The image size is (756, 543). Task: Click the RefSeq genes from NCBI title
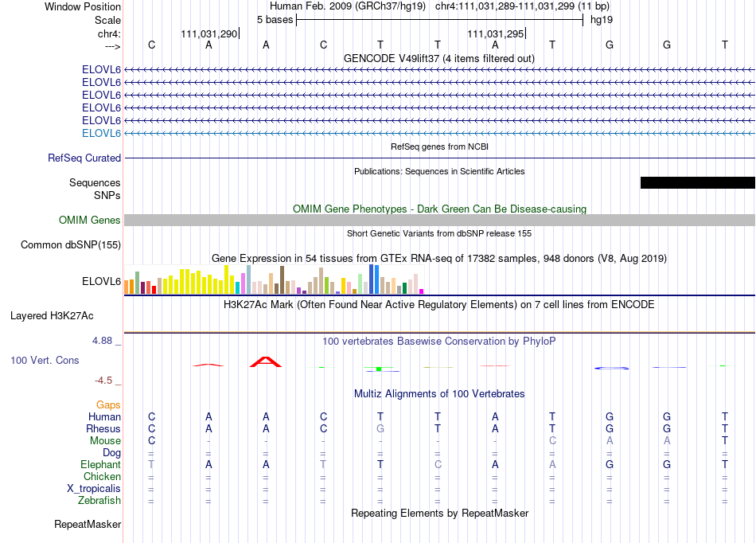[439, 146]
